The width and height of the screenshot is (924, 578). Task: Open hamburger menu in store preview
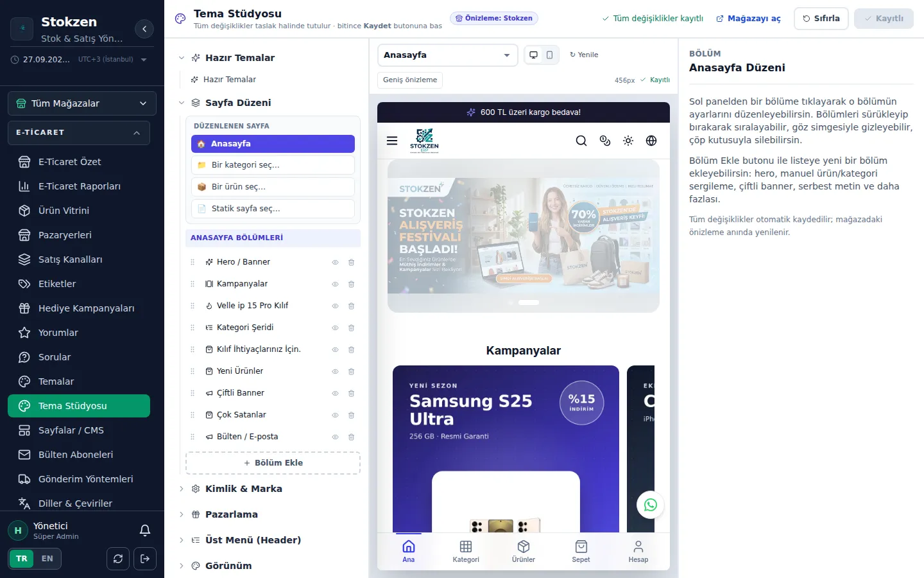[x=392, y=141]
